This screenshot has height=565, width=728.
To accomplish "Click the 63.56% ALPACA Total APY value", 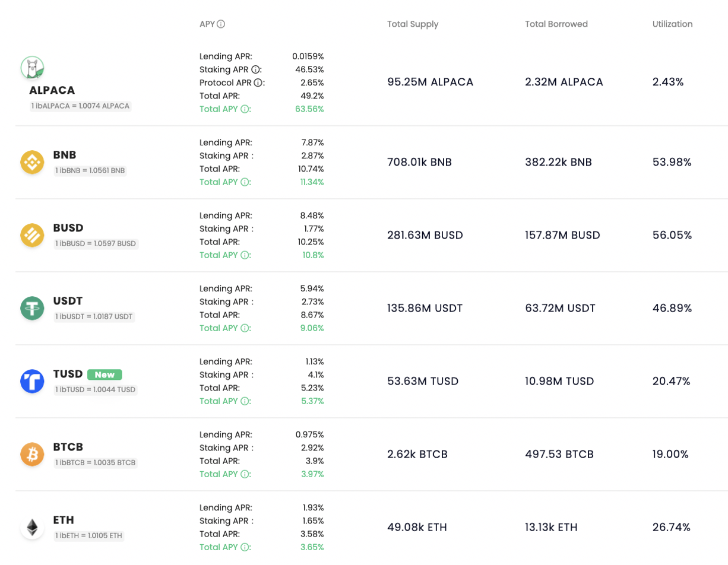I will [309, 109].
